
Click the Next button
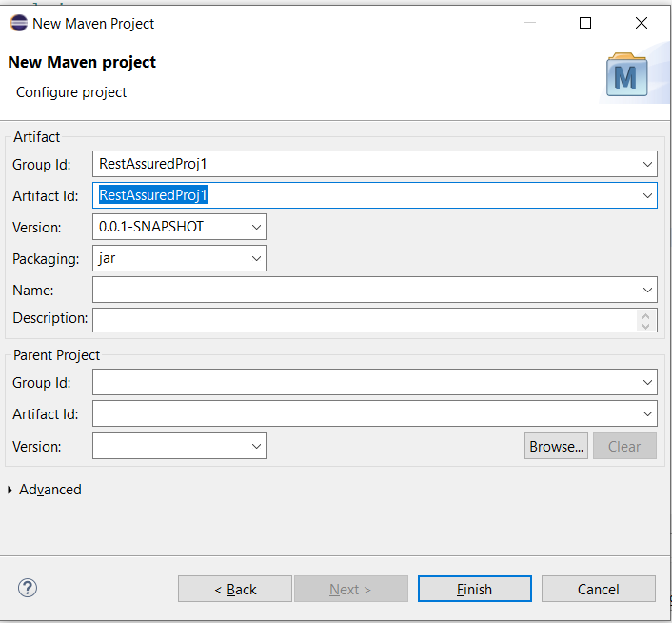(351, 589)
